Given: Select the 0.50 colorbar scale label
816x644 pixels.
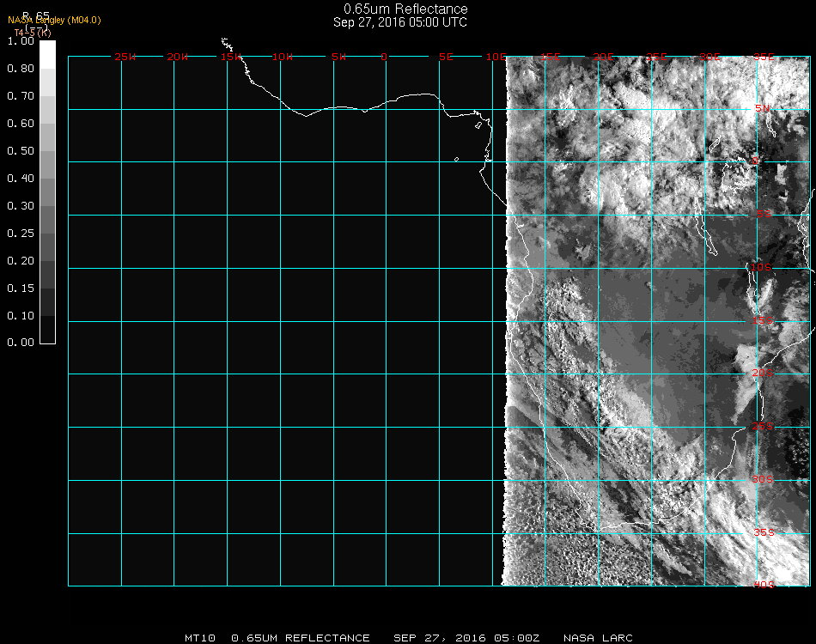Looking at the screenshot, I should pyautogui.click(x=21, y=151).
